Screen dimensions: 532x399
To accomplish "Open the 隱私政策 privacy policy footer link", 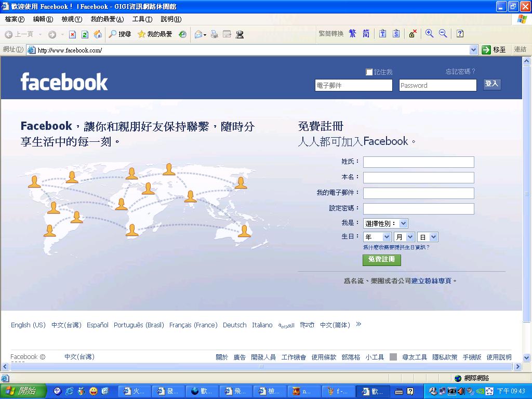I will tap(445, 357).
